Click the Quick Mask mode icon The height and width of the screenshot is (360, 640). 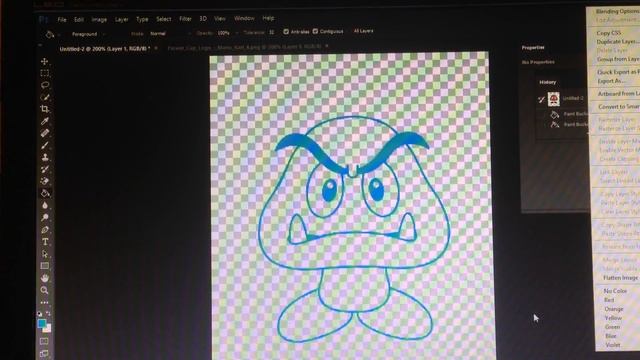coord(44,341)
